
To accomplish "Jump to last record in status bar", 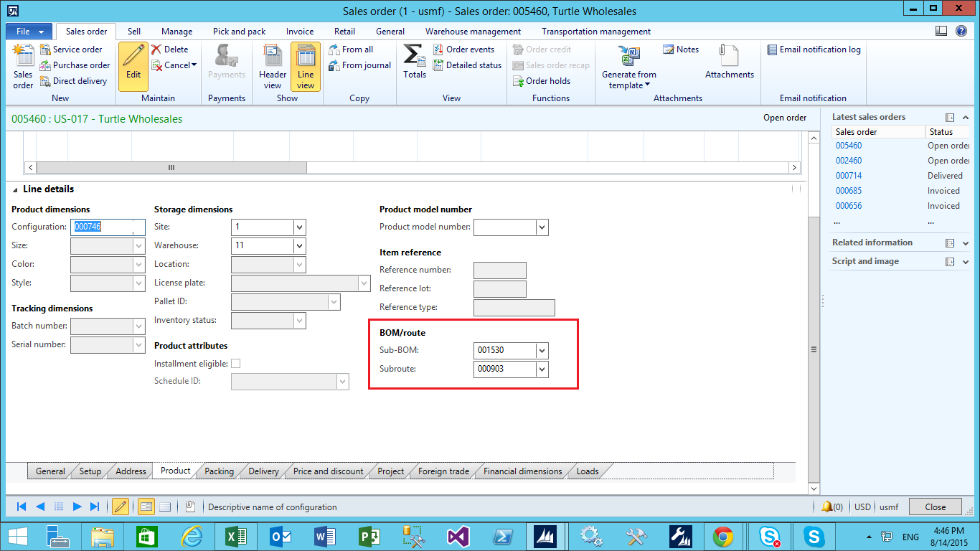I will click(x=95, y=507).
